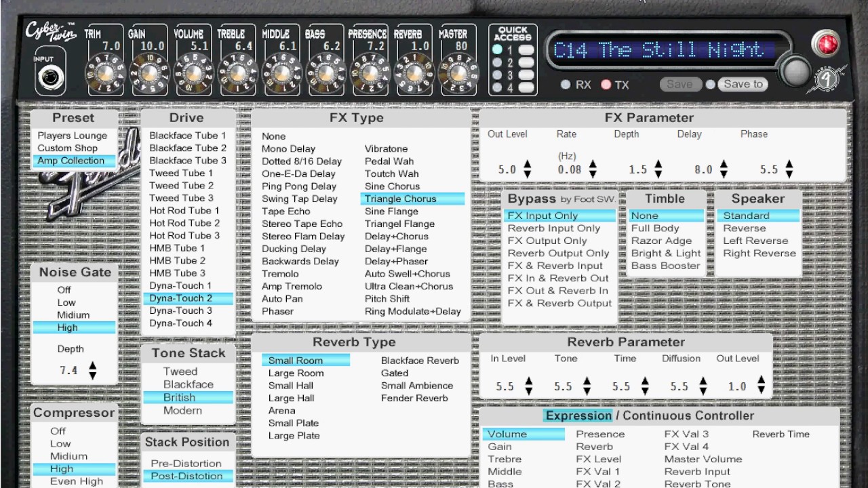
Task: Select Large Plate reverb type
Action: click(x=294, y=435)
